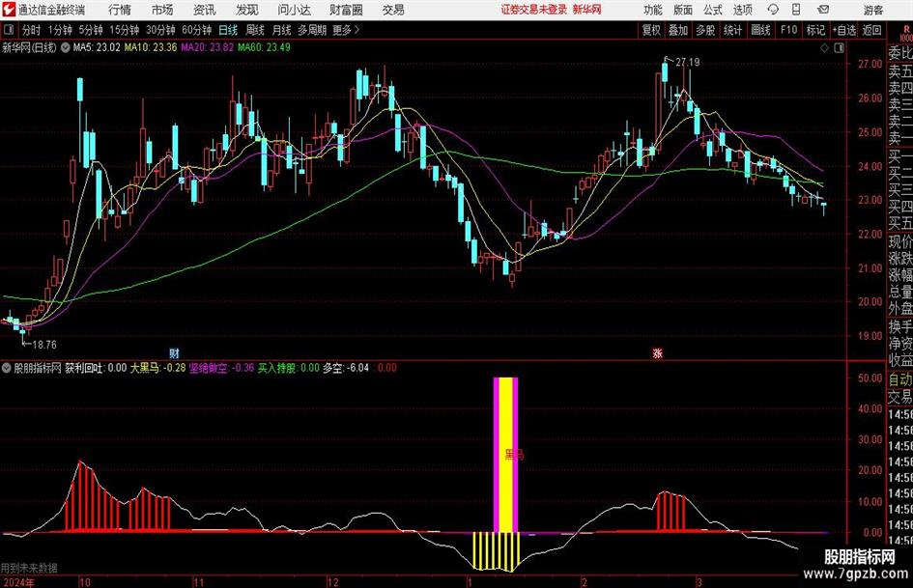Open the 财富圈 menu
Image resolution: width=913 pixels, height=588 pixels.
pos(347,10)
